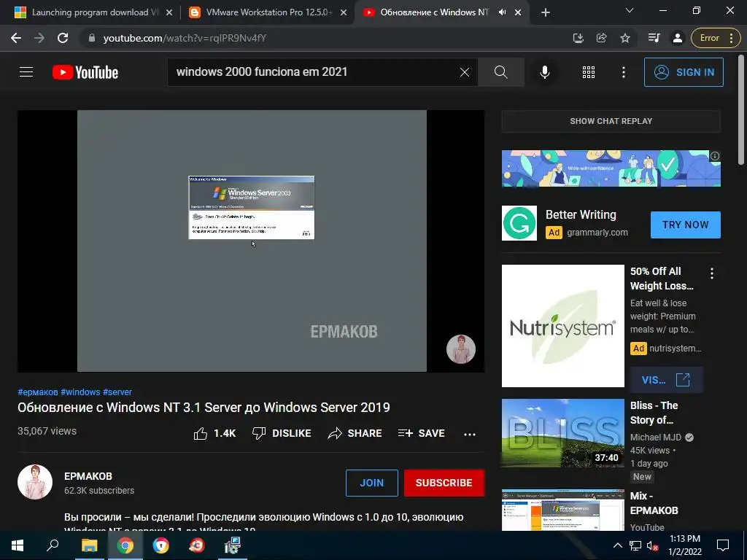Click the video player area

(251, 241)
